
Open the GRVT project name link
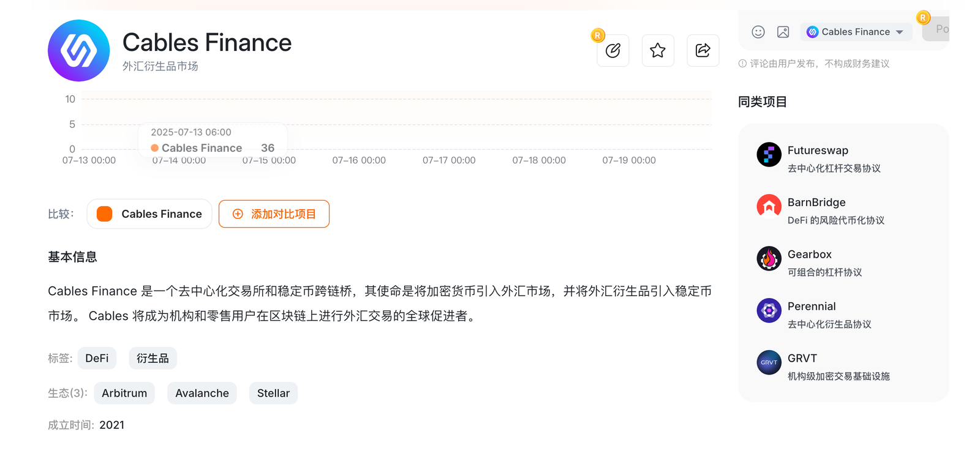coord(802,359)
